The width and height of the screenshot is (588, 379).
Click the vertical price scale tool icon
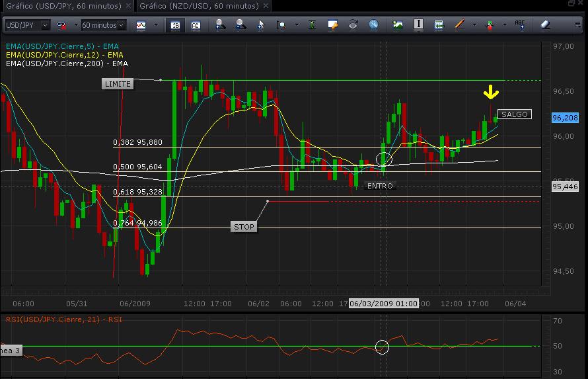click(312, 25)
